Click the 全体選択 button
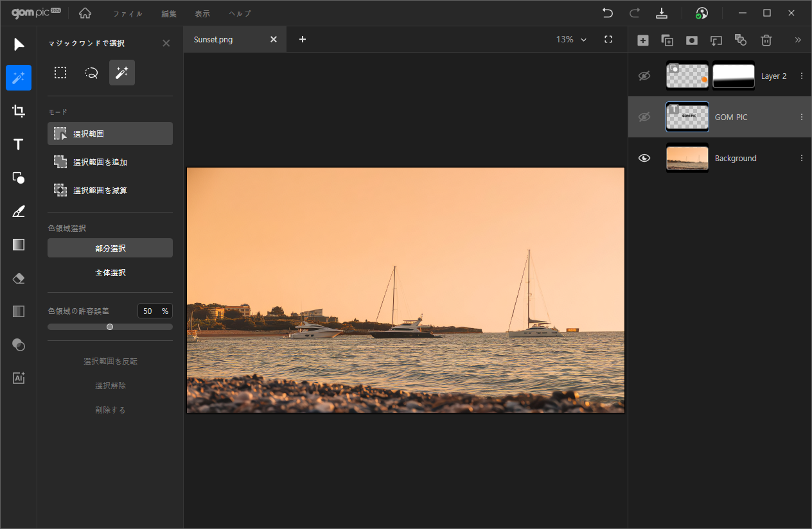 tap(110, 273)
